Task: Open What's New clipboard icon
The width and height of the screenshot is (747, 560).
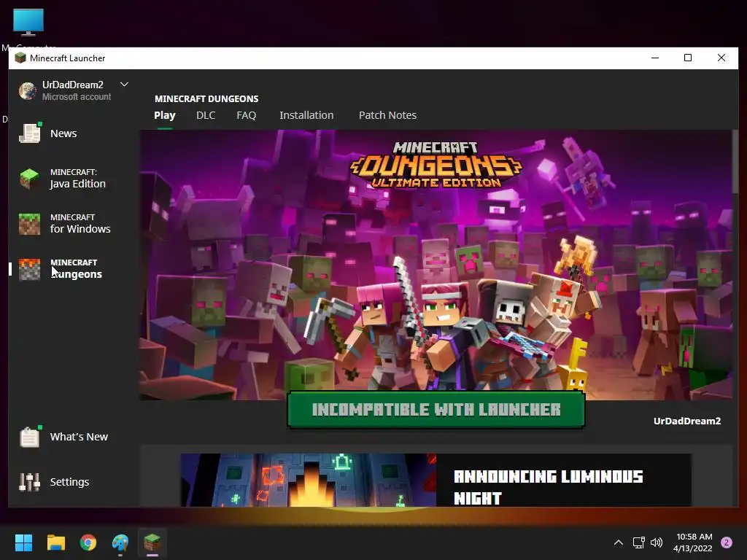Action: pyautogui.click(x=30, y=437)
